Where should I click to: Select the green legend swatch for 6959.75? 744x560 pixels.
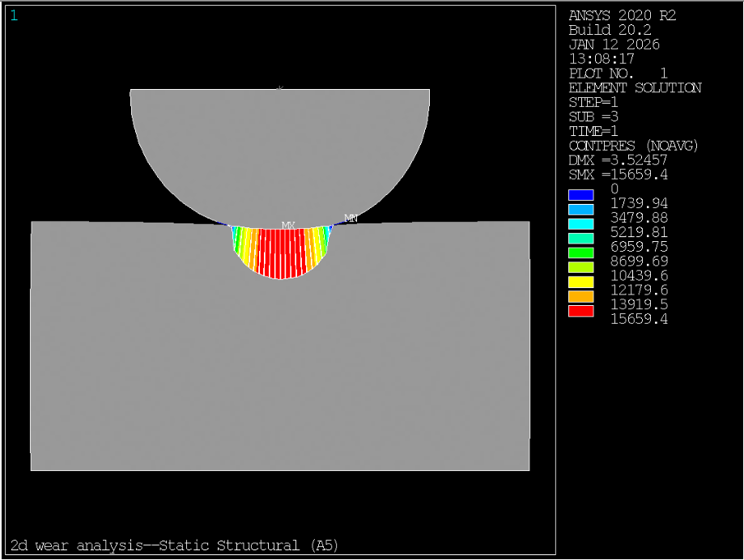(580, 252)
